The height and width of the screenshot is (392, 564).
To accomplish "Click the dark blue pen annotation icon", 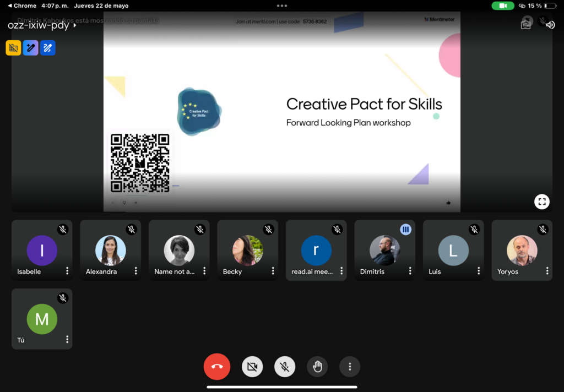I will click(x=48, y=48).
